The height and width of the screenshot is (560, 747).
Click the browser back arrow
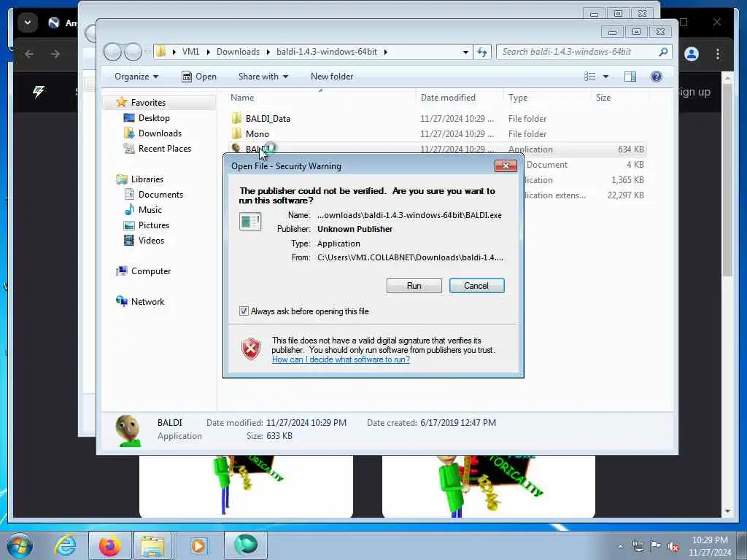(x=29, y=54)
